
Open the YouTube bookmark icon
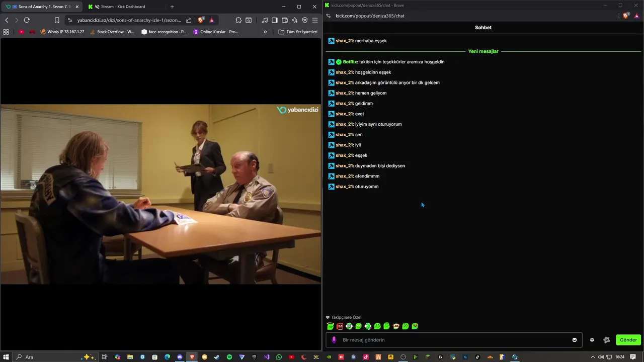pyautogui.click(x=21, y=32)
